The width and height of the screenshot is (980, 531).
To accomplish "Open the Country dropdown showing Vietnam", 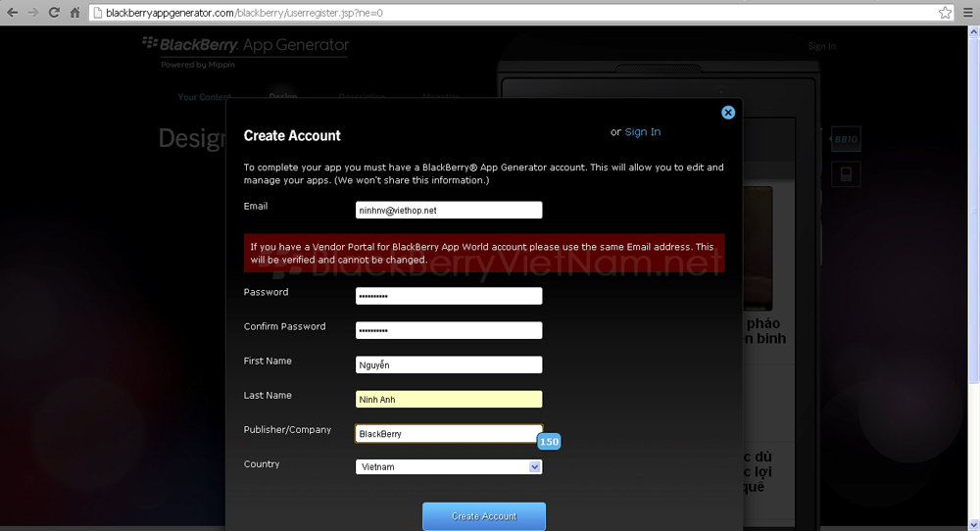I will (x=449, y=466).
